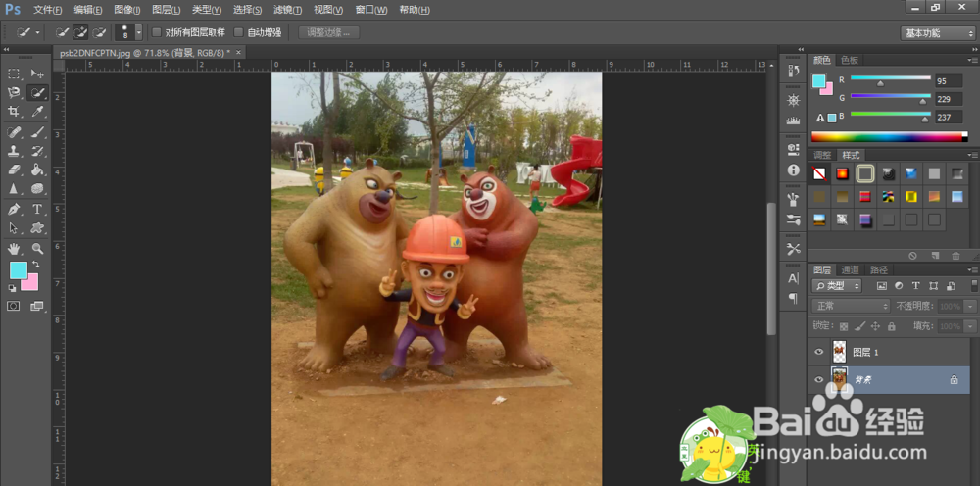Open the Image menu
This screenshot has width=980, height=486.
[x=126, y=10]
